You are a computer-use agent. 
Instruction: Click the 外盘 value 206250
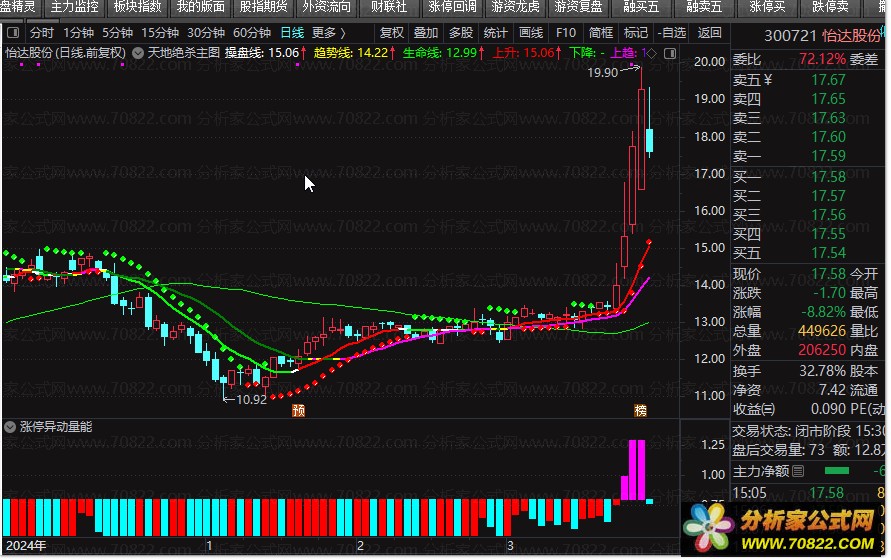click(822, 350)
